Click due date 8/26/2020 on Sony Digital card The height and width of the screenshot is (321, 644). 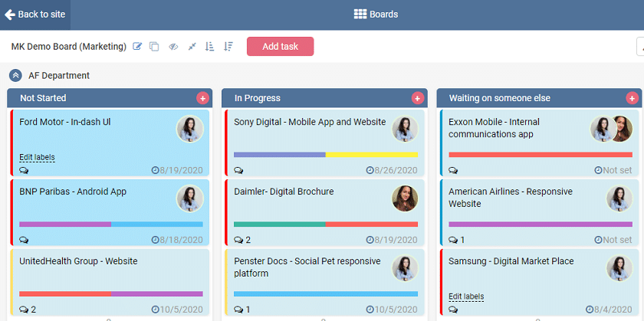[x=392, y=170]
